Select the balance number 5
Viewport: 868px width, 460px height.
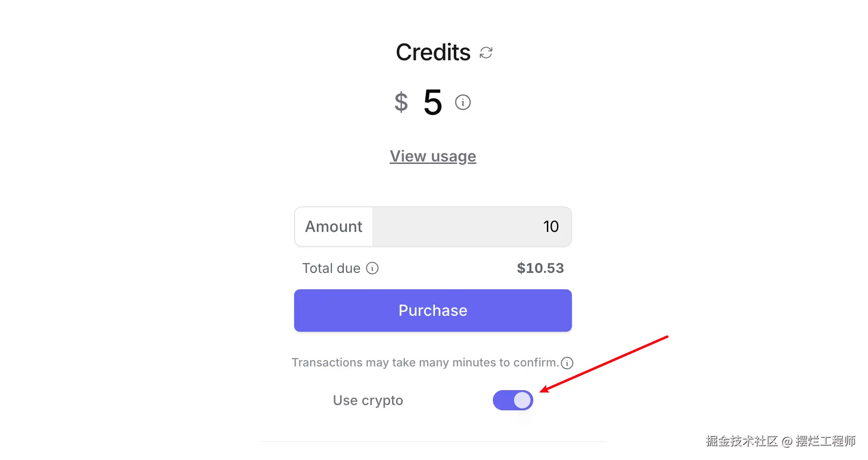click(x=433, y=102)
